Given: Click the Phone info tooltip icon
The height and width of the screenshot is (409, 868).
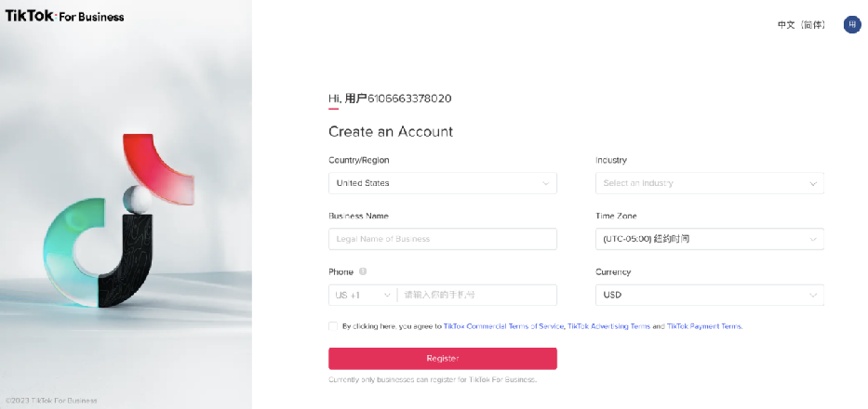Looking at the screenshot, I should point(363,271).
